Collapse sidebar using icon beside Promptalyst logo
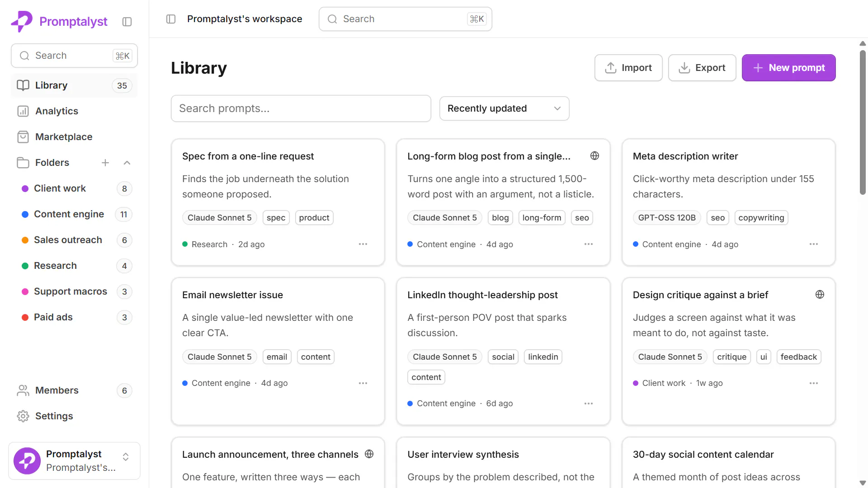 point(127,22)
